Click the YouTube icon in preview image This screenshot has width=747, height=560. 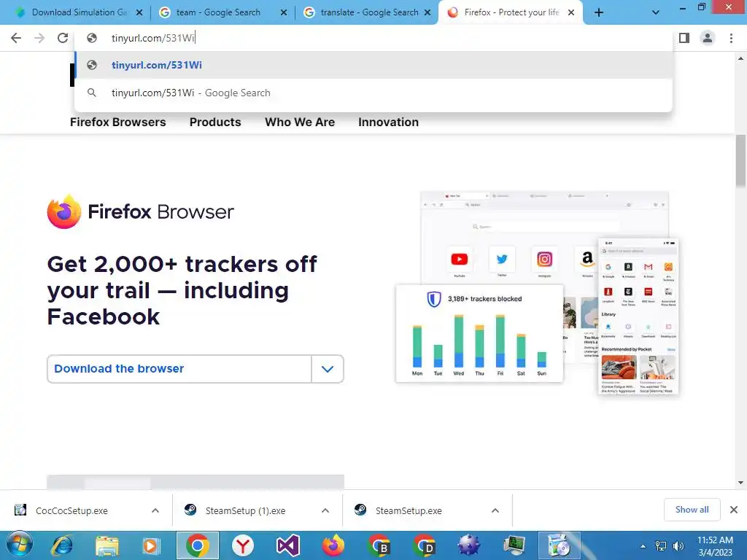(460, 259)
